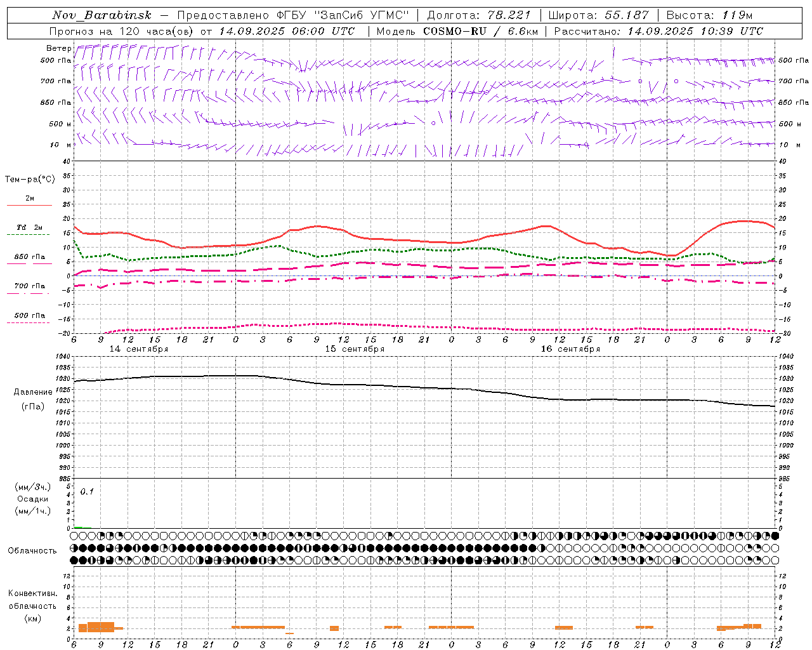The image size is (812, 650).
Task: Click the "Прогноз на 120 часа(ов)" text
Action: point(122,31)
